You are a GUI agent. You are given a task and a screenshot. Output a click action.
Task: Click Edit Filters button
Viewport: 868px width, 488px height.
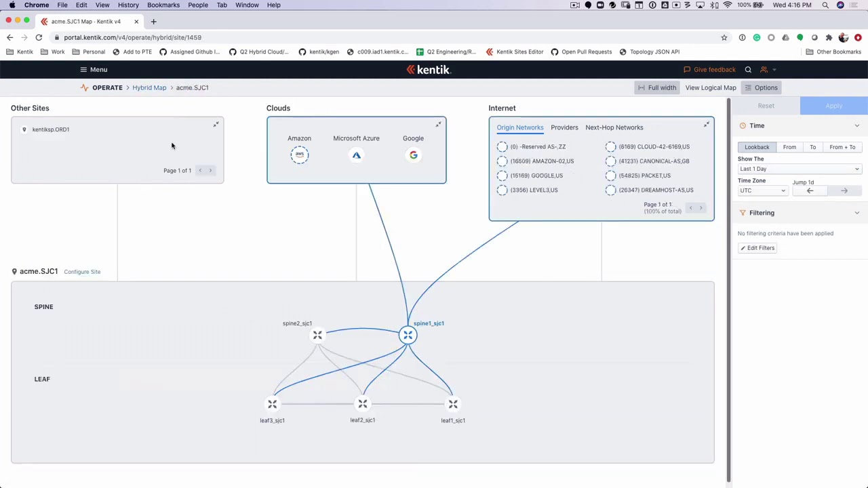coord(757,248)
